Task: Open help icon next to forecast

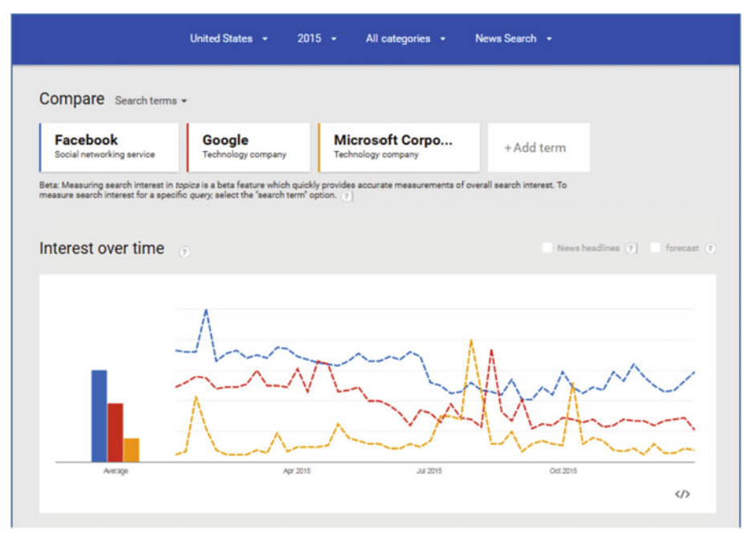Action: [x=710, y=248]
